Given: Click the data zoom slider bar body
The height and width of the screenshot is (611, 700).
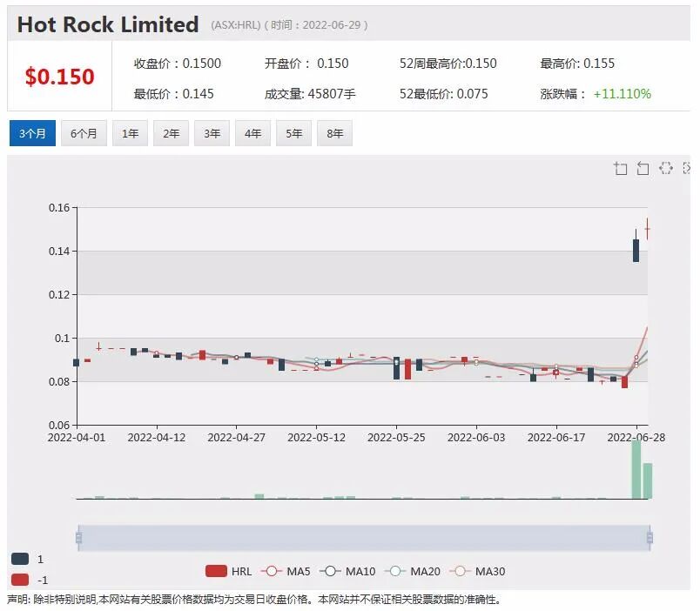Looking at the screenshot, I should coord(364,538).
